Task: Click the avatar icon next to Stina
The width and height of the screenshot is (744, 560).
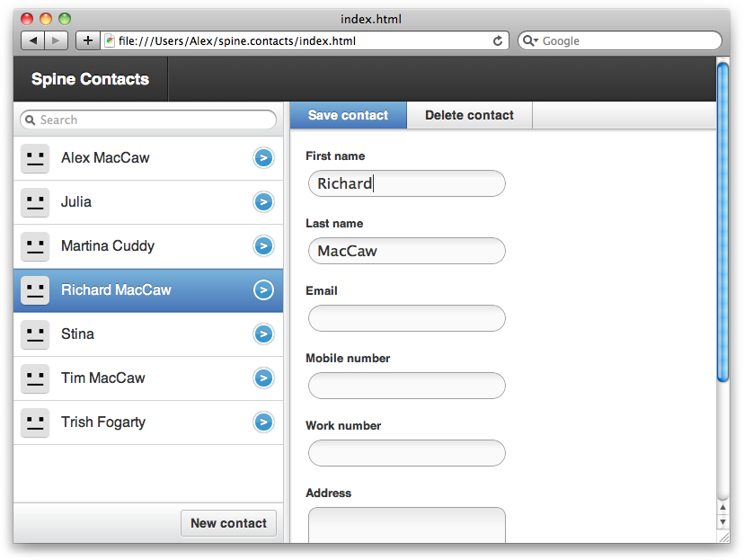Action: [x=34, y=333]
